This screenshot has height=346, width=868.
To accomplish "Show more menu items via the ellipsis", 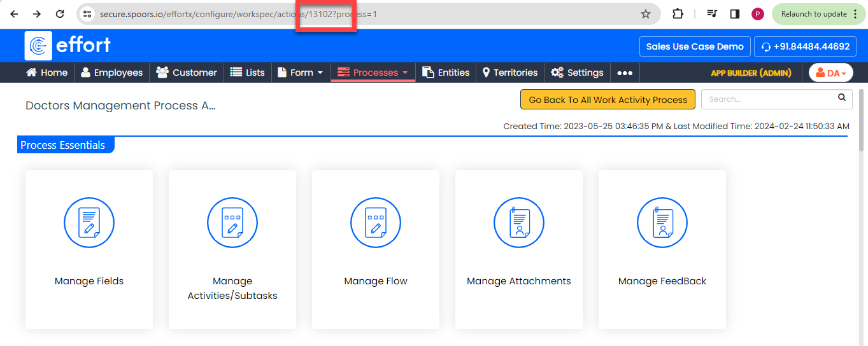I will pos(625,73).
